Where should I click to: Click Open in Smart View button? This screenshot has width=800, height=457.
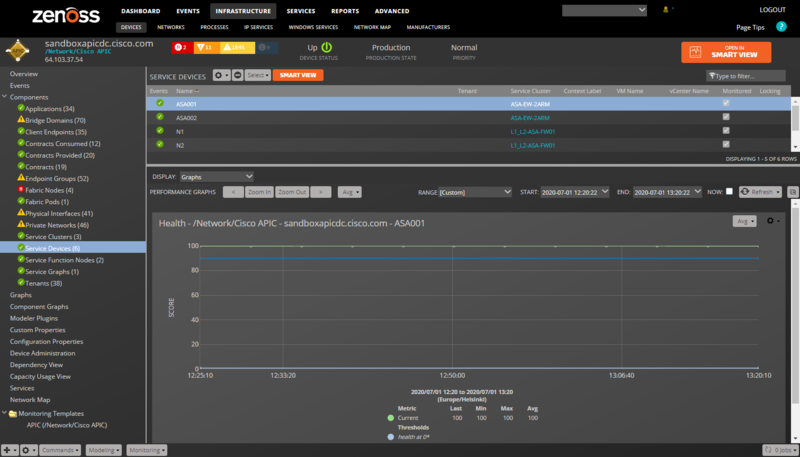(x=726, y=52)
